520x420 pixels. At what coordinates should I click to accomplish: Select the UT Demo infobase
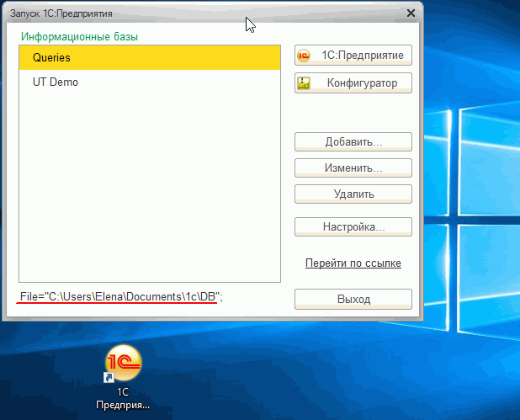click(150, 82)
